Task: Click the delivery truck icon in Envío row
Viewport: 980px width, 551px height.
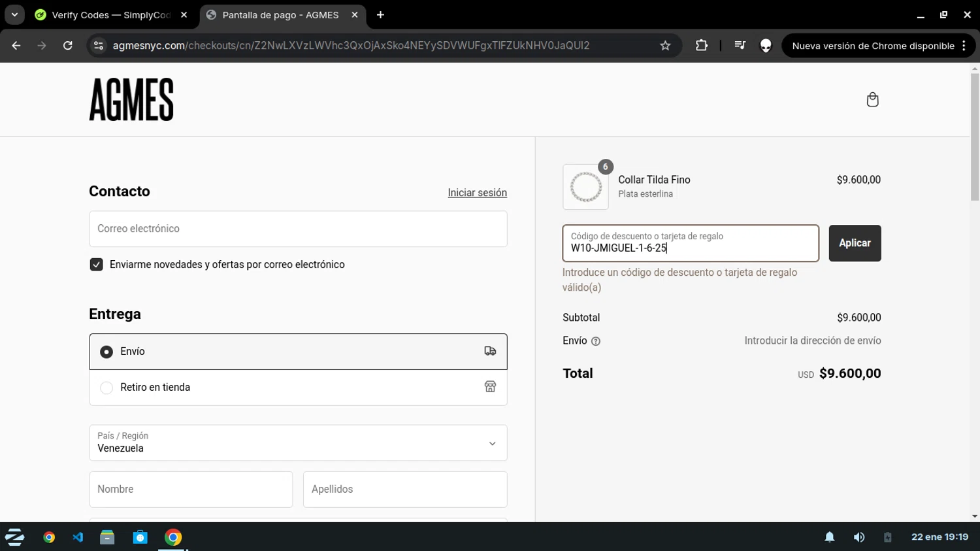Action: 490,351
